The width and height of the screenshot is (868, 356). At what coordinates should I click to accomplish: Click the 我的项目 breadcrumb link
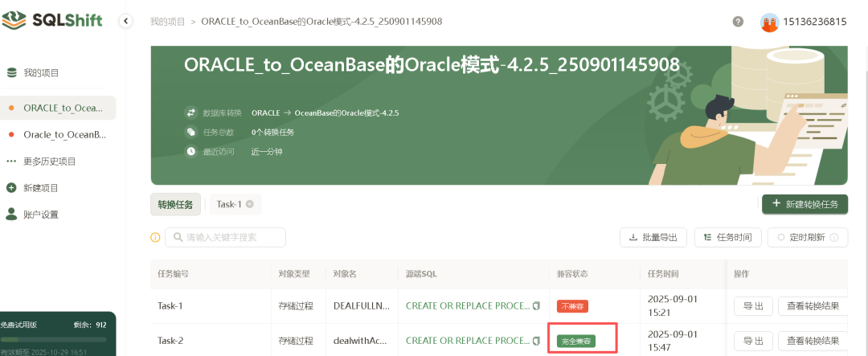tap(167, 22)
